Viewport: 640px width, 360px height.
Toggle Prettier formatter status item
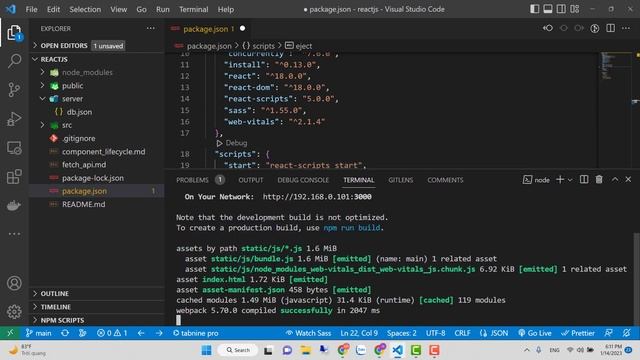578,333
